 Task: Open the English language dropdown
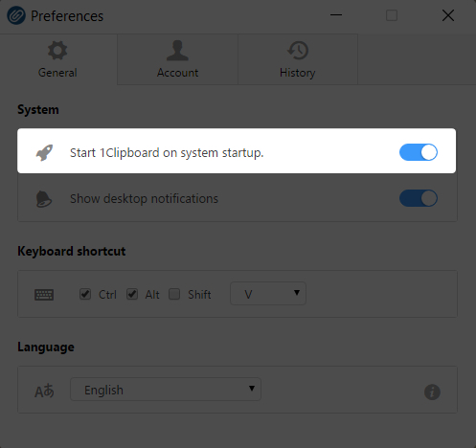click(x=166, y=390)
